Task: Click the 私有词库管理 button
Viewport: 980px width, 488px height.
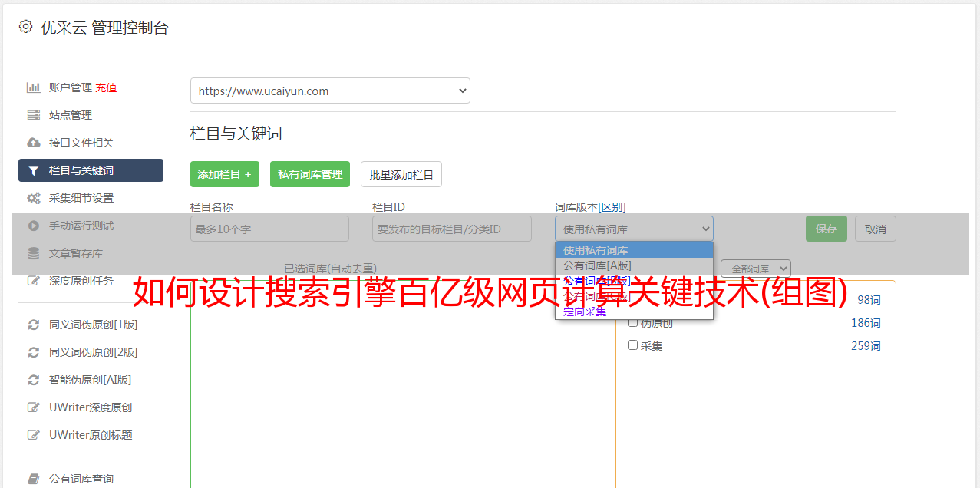Action: pos(310,174)
